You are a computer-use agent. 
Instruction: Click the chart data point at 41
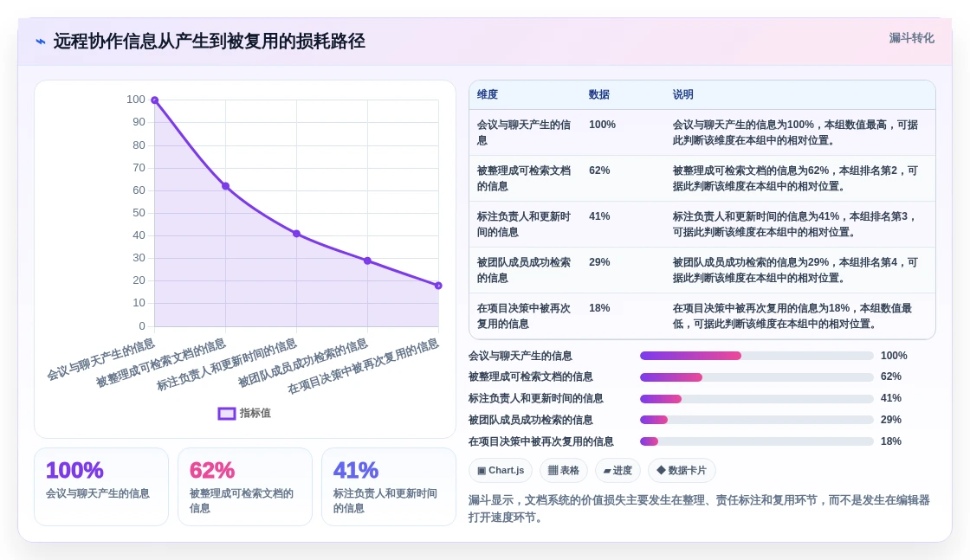click(x=297, y=234)
